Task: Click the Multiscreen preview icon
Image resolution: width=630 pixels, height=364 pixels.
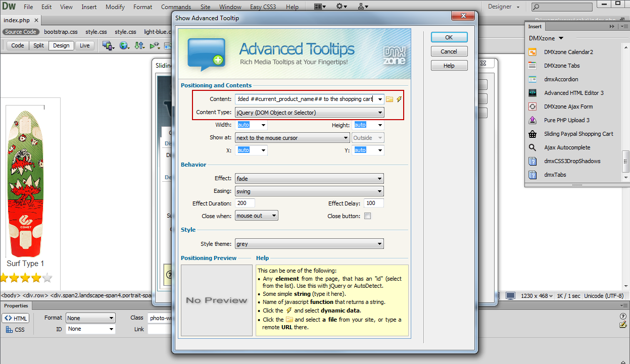Action: click(x=108, y=45)
